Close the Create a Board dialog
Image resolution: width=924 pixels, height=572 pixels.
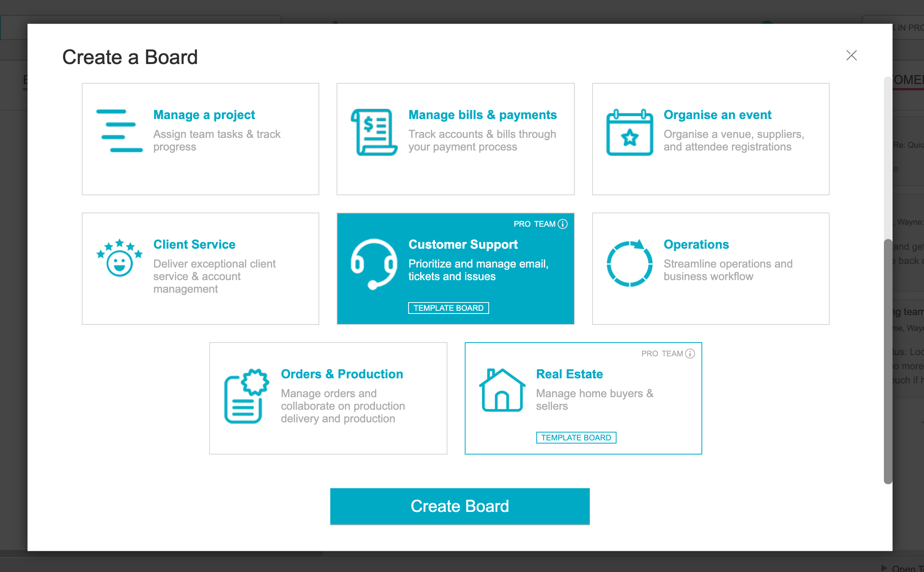[x=851, y=55]
